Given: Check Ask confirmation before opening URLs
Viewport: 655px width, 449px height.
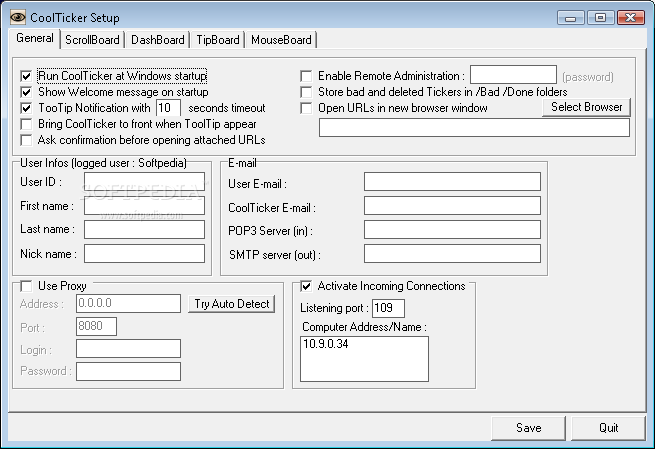Looking at the screenshot, I should click(26, 140).
